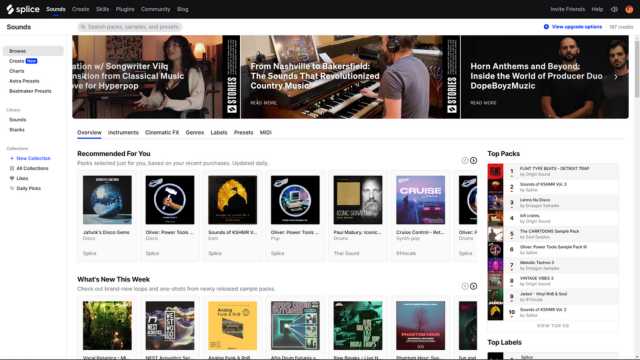Screen dimensions: 640x360
Task: Open Sounds of KSHMR recommended pack cover
Action: (x=233, y=200)
